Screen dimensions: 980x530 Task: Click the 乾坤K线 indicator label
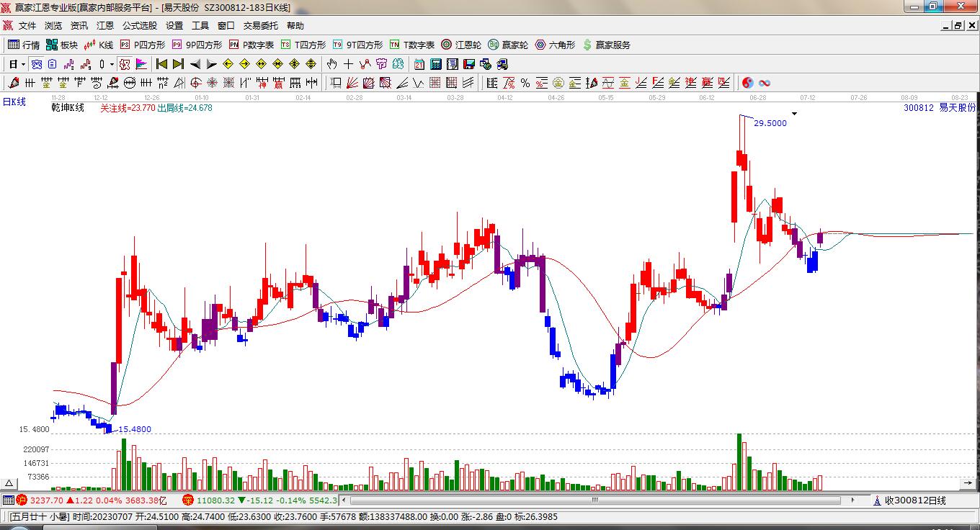pyautogui.click(x=68, y=108)
